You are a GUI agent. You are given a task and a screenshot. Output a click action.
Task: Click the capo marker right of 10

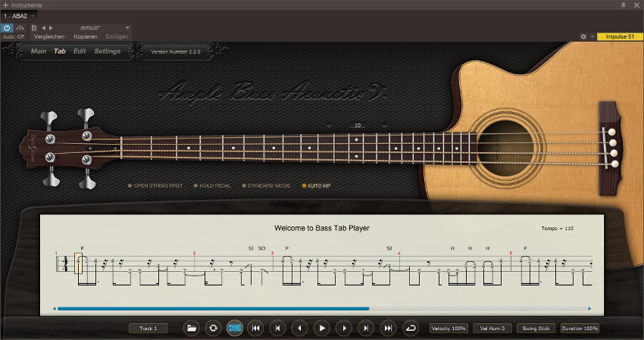coord(384,125)
